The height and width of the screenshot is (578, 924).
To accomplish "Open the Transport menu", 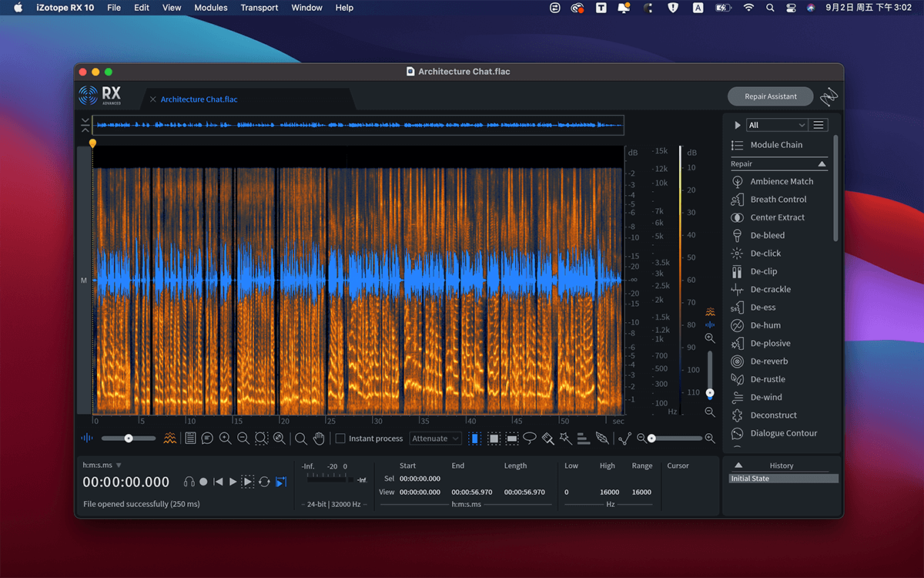I will [x=259, y=8].
